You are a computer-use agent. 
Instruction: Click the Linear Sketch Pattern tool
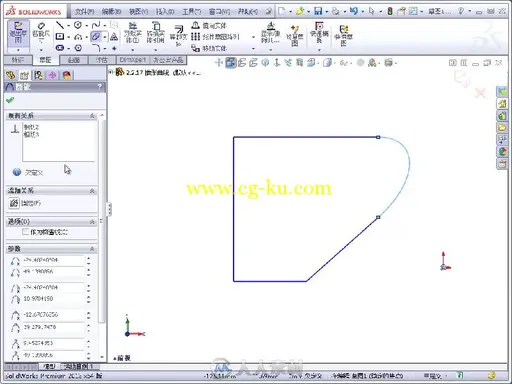(x=215, y=37)
